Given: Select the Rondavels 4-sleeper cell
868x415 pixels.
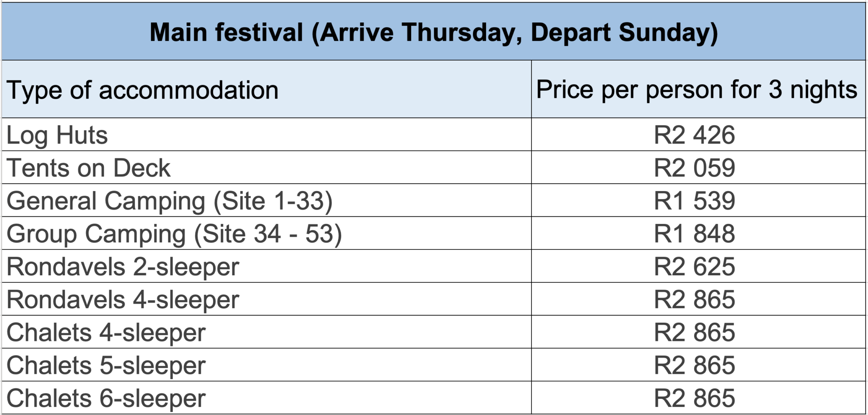Looking at the screenshot, I should point(123,300).
